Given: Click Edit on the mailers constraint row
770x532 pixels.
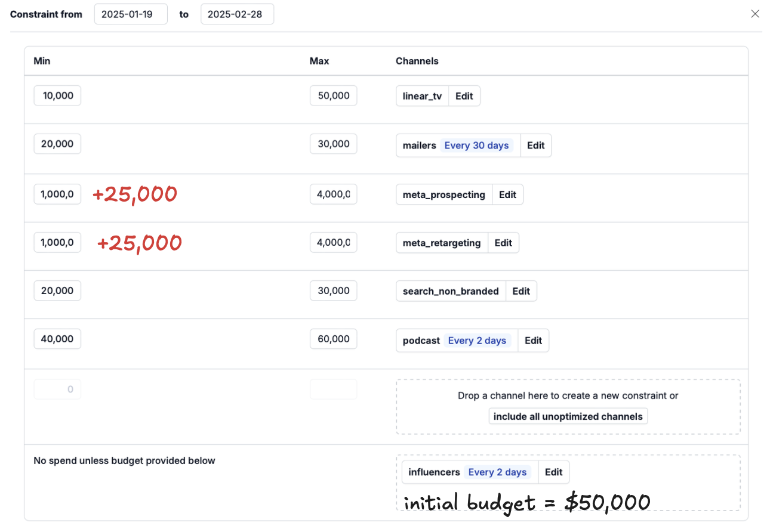Looking at the screenshot, I should point(535,145).
